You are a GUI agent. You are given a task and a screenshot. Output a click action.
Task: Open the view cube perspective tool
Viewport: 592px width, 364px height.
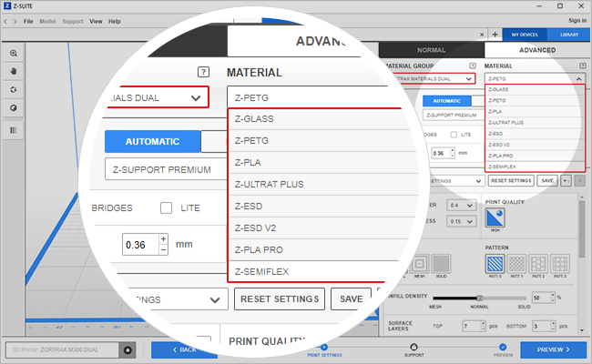pyautogui.click(x=14, y=108)
